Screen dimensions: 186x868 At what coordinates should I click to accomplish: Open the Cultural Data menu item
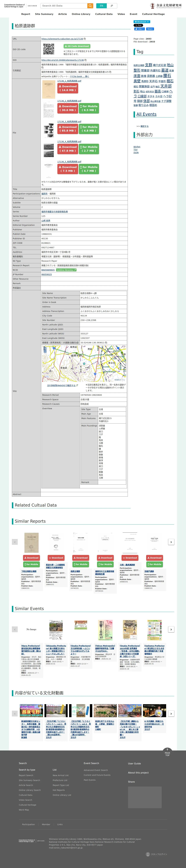point(104,14)
